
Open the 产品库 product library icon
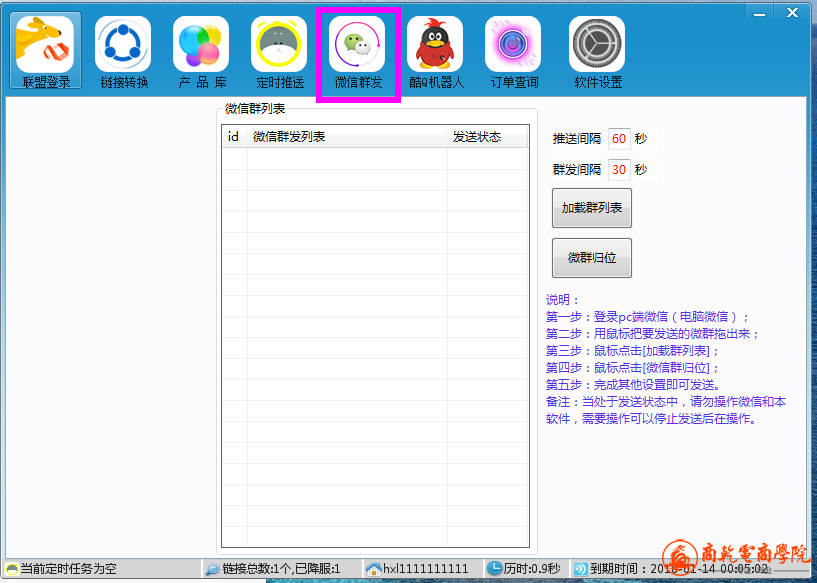pyautogui.click(x=202, y=51)
